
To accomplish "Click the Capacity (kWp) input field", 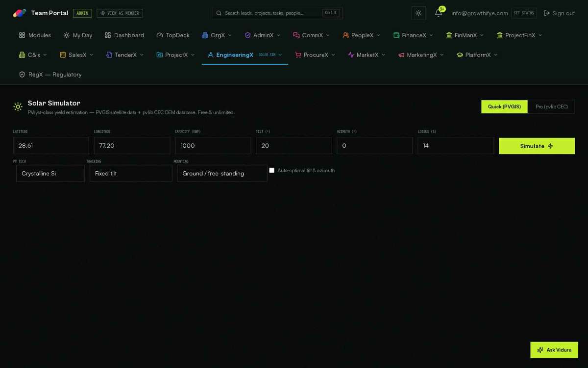I will pos(213,146).
